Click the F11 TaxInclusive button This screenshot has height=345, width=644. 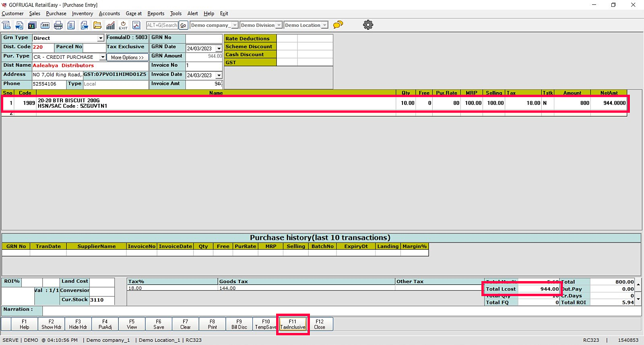[293, 324]
